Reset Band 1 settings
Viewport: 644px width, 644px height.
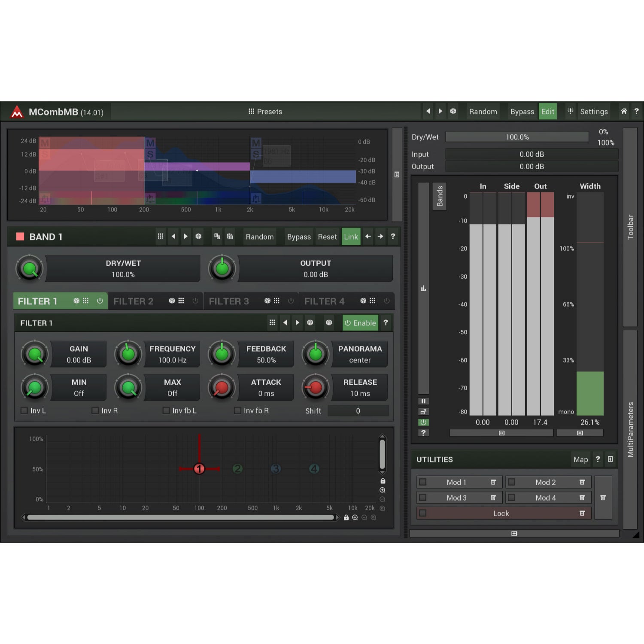(327, 237)
